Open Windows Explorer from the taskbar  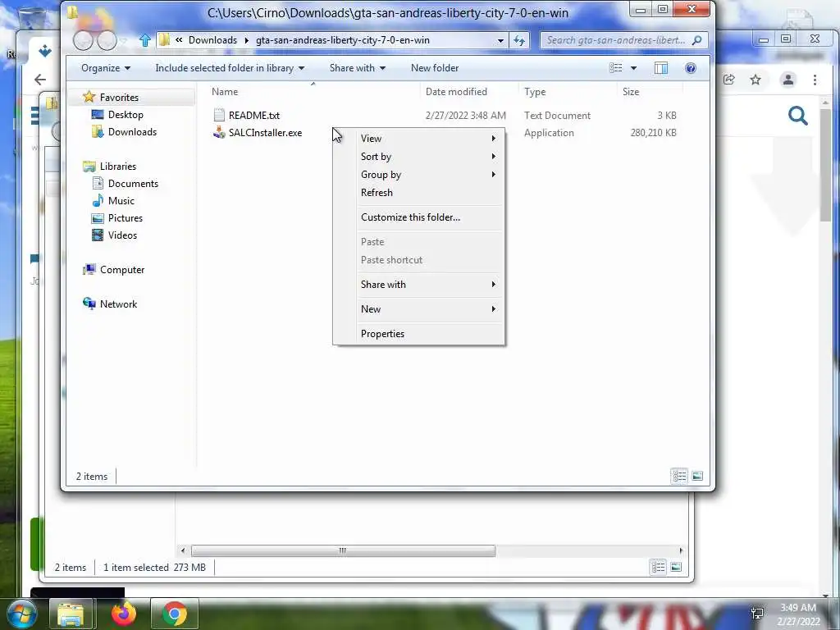click(x=71, y=614)
